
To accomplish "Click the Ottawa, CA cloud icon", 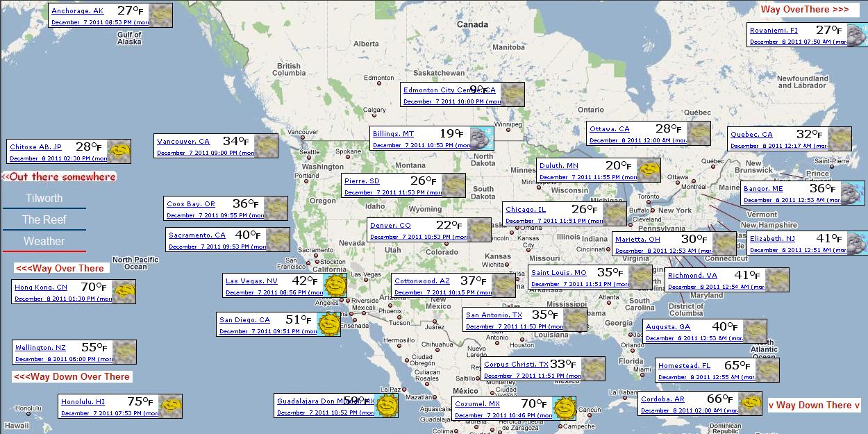I will [698, 133].
